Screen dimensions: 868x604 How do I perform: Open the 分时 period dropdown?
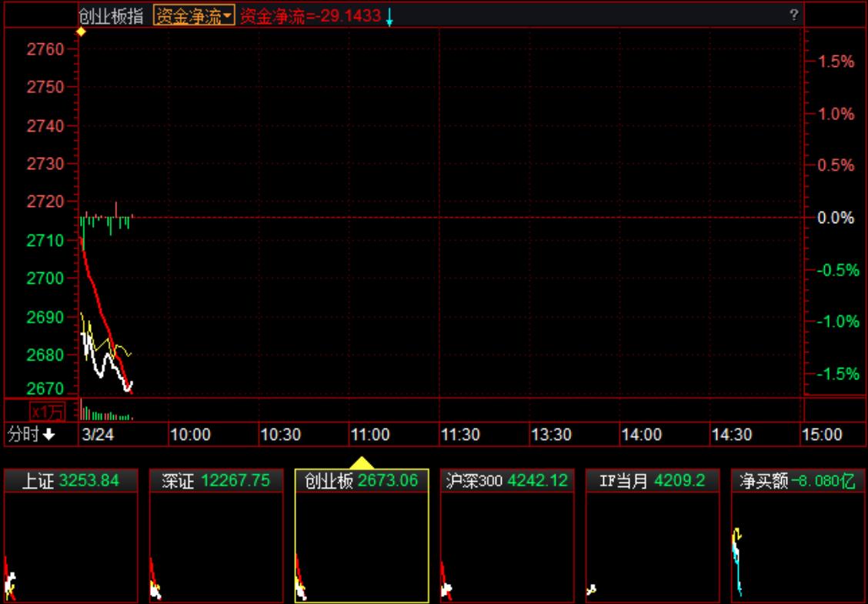click(x=32, y=435)
